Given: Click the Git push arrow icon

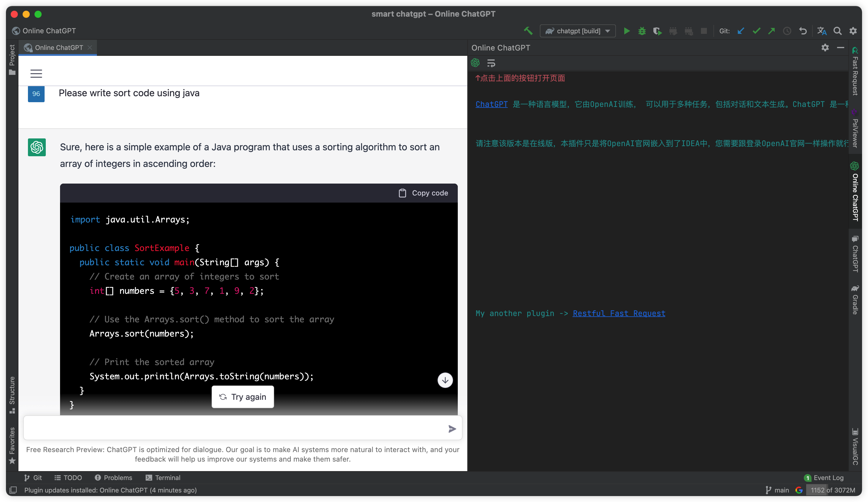Looking at the screenshot, I should 772,31.
